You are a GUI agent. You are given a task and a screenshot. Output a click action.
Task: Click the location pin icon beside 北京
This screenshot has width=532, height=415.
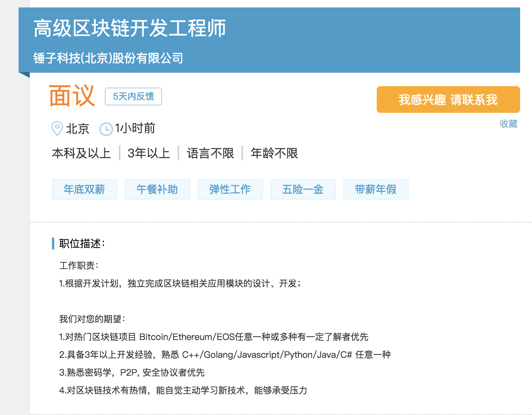pos(57,128)
